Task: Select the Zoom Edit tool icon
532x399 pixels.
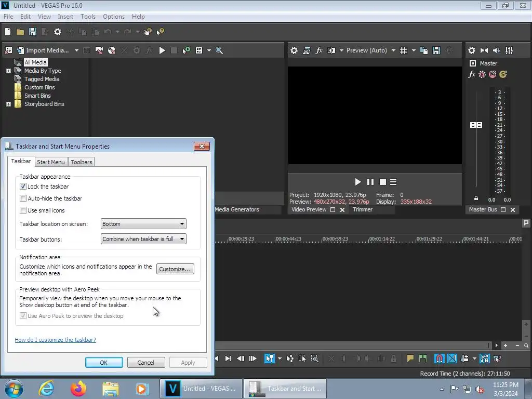Action: tap(314, 358)
